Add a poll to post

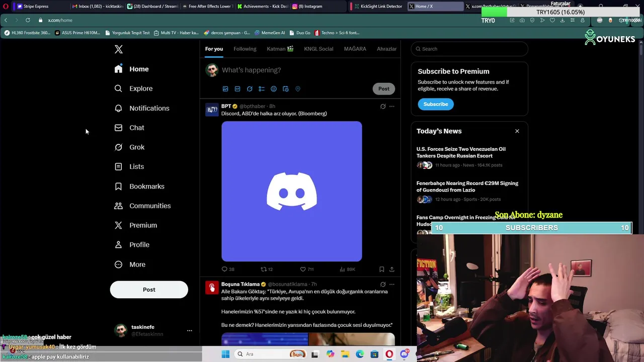click(x=262, y=89)
